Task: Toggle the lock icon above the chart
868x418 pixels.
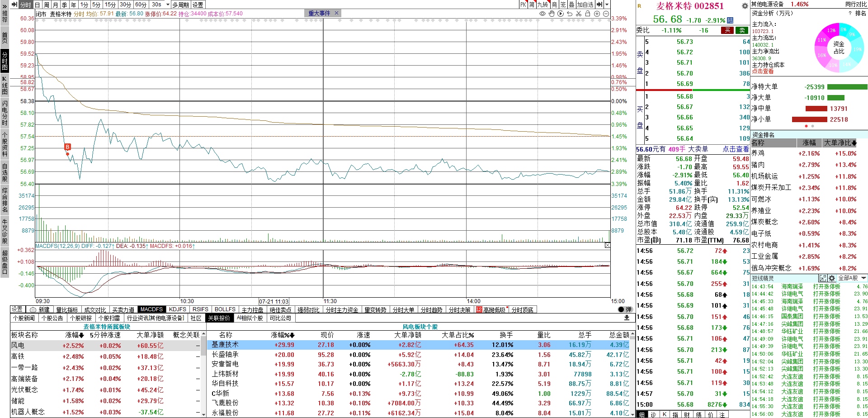Action: point(588,14)
